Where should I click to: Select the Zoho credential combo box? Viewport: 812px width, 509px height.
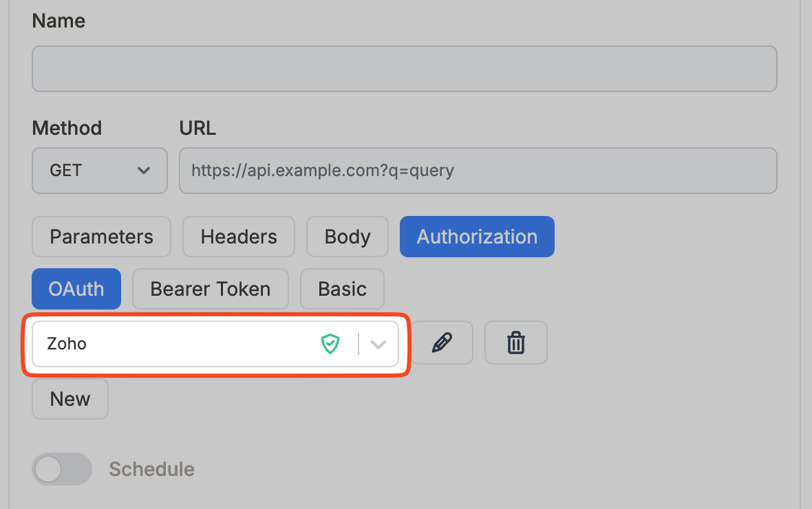click(x=172, y=344)
